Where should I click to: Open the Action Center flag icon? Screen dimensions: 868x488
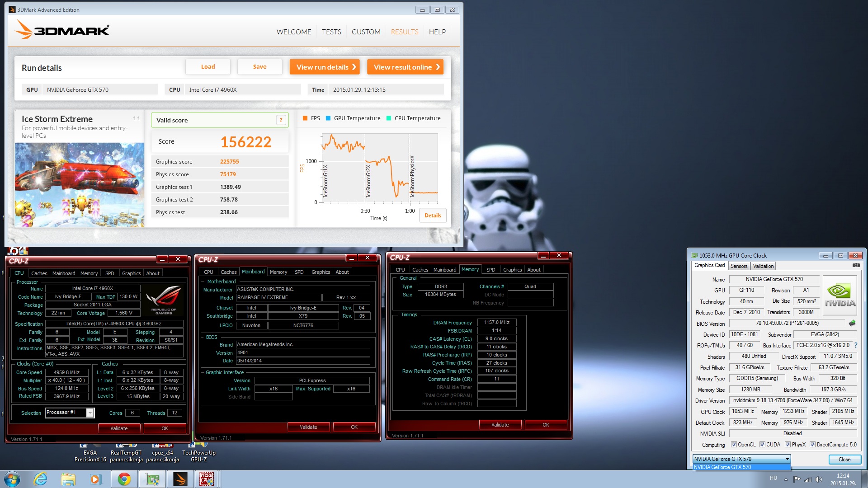click(797, 479)
